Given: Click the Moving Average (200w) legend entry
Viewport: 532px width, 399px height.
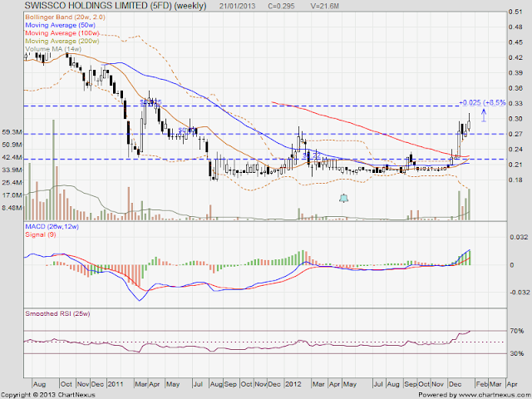Looking at the screenshot, I should 62,41.
